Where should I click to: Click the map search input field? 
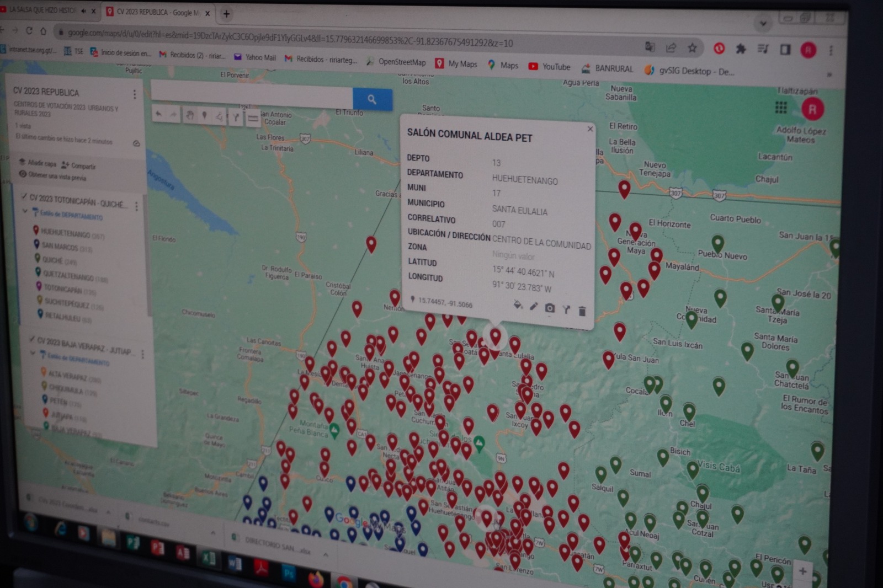252,95
